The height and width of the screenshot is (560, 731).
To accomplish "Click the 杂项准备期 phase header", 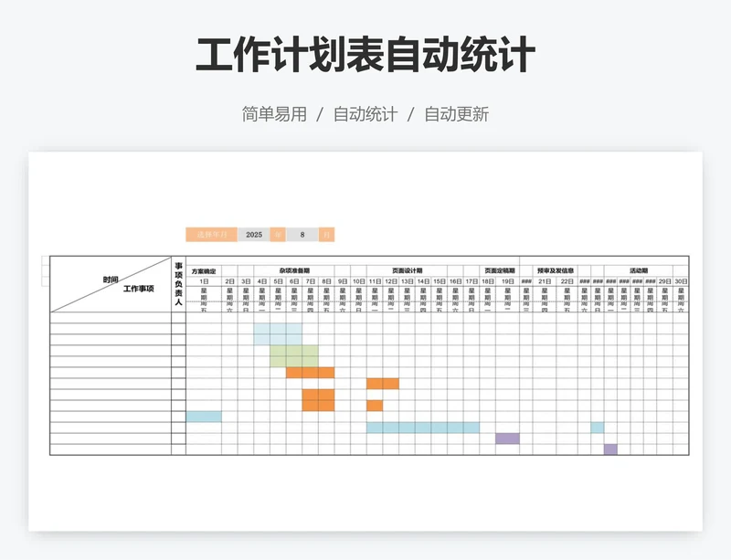I will pyautogui.click(x=294, y=270).
